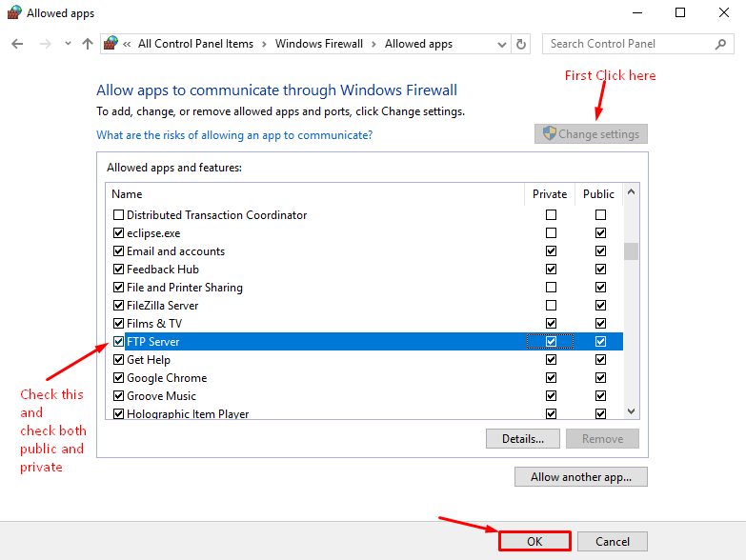This screenshot has width=746, height=560.
Task: Open risks of allowing an app link
Action: tap(234, 135)
